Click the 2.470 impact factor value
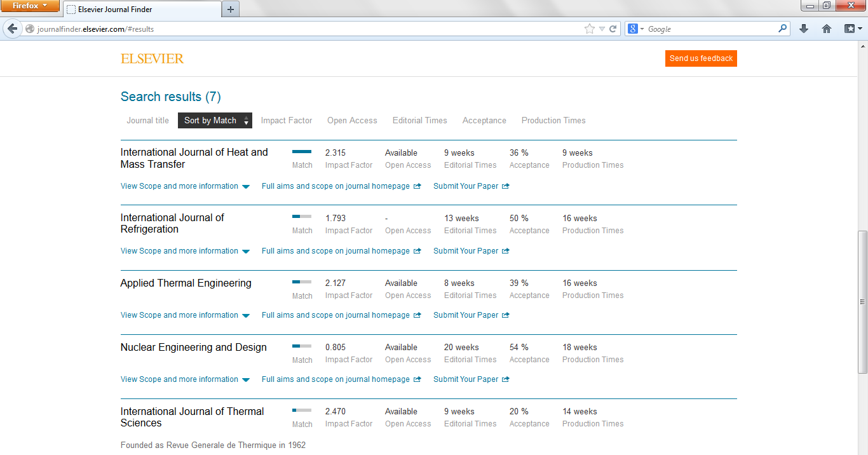Image resolution: width=868 pixels, height=455 pixels. [336, 411]
